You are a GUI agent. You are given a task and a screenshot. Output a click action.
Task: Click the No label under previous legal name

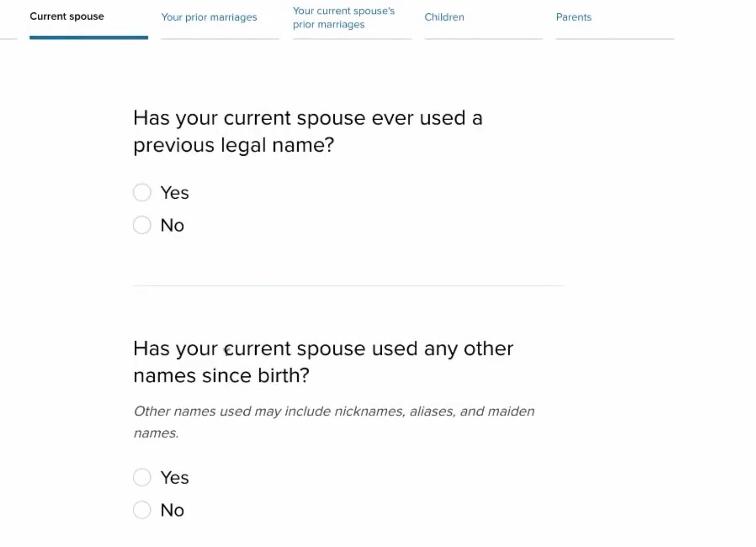pos(172,225)
